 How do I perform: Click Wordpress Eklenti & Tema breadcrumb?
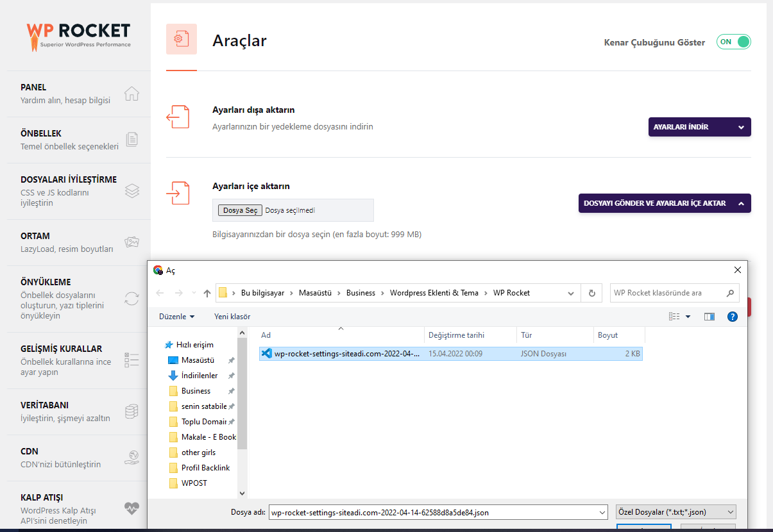[434, 293]
